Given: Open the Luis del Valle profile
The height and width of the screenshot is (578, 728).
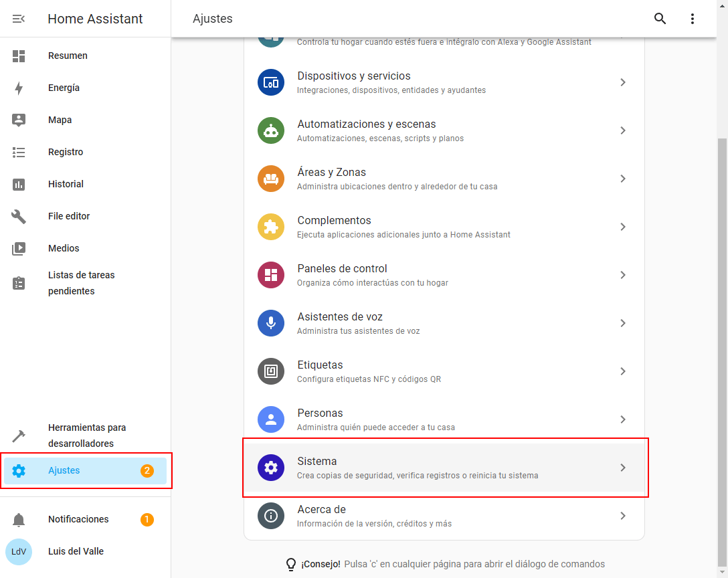Looking at the screenshot, I should (76, 552).
